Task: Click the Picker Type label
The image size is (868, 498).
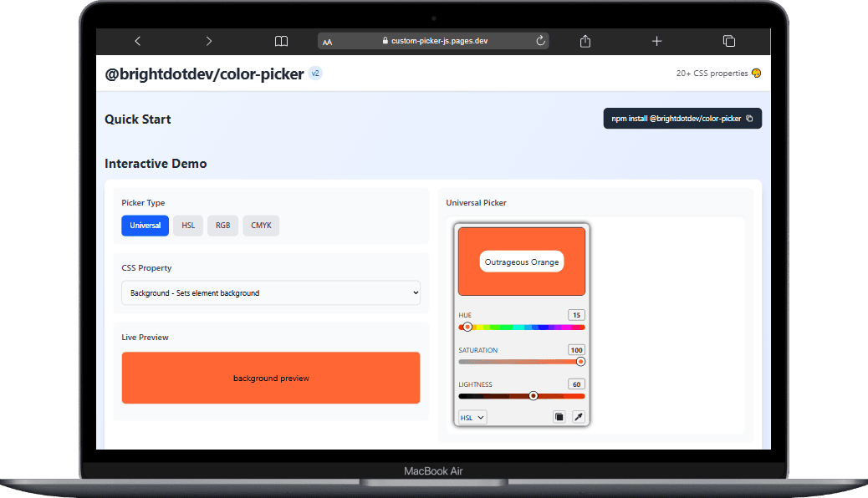Action: pyautogui.click(x=143, y=202)
